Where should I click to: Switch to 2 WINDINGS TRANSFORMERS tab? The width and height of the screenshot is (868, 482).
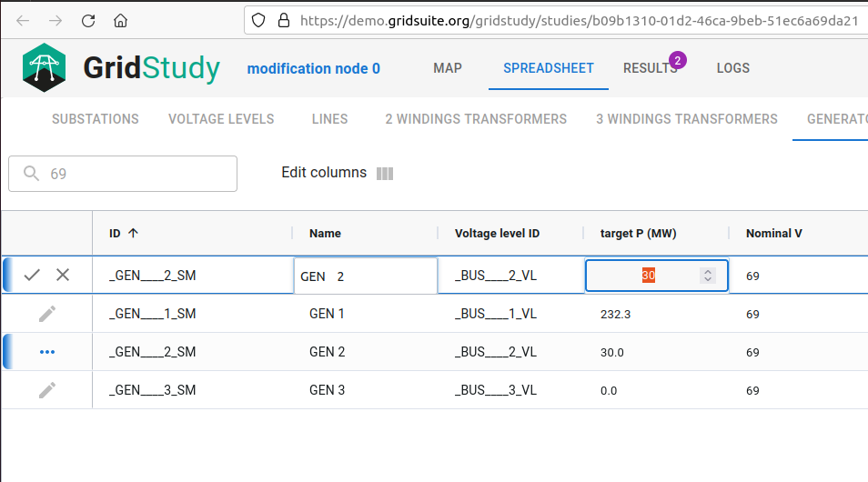point(476,119)
